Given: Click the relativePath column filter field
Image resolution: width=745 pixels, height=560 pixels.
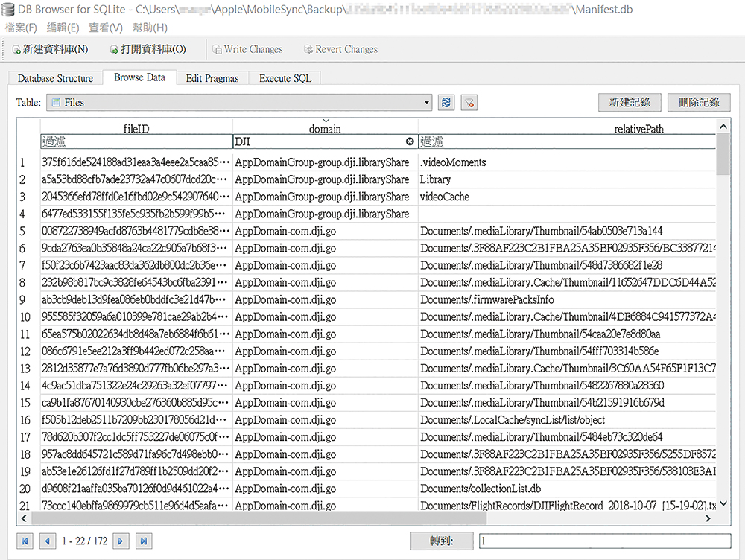Looking at the screenshot, I should pos(567,141).
